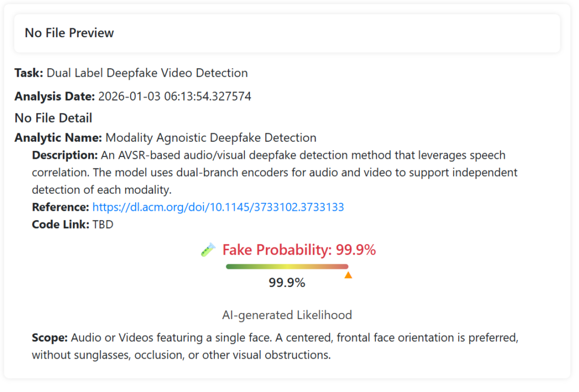The image size is (579, 392).
Task: Click the Analysis Date timestamp value
Action: coord(175,97)
